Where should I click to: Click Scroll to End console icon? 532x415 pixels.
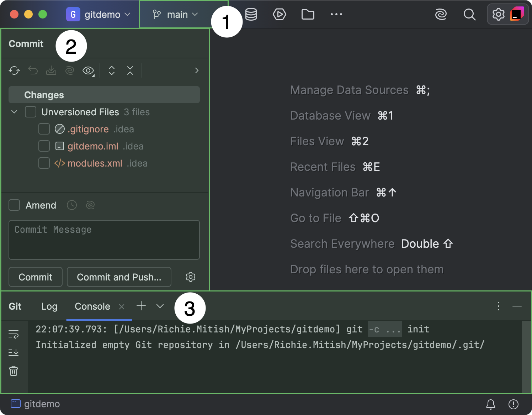pos(14,352)
